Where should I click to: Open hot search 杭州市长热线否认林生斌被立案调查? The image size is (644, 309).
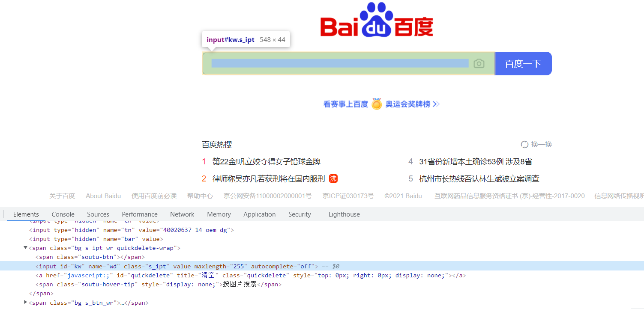[x=479, y=178]
